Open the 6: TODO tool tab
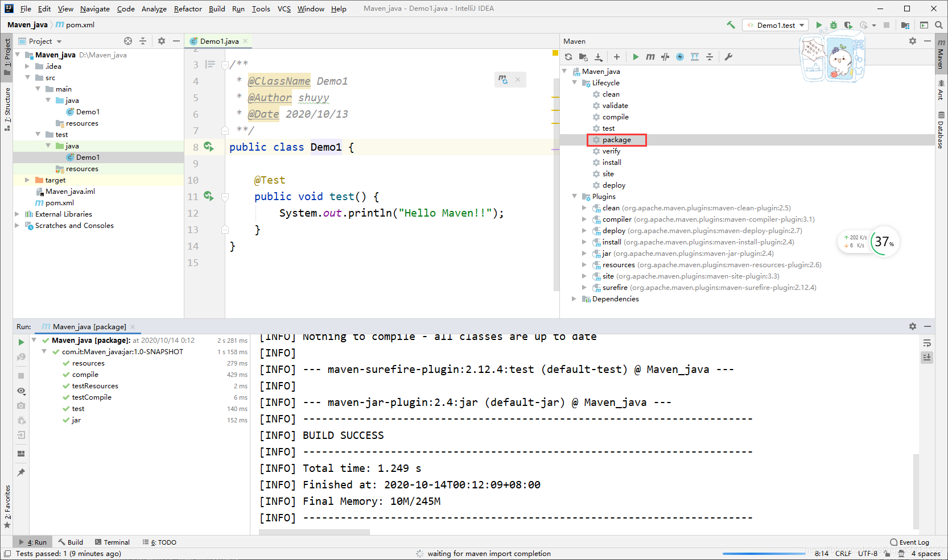This screenshot has height=560, width=948. click(159, 542)
